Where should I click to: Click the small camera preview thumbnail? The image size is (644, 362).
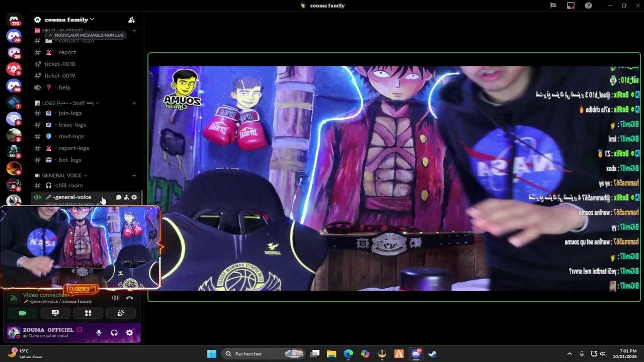click(80, 247)
